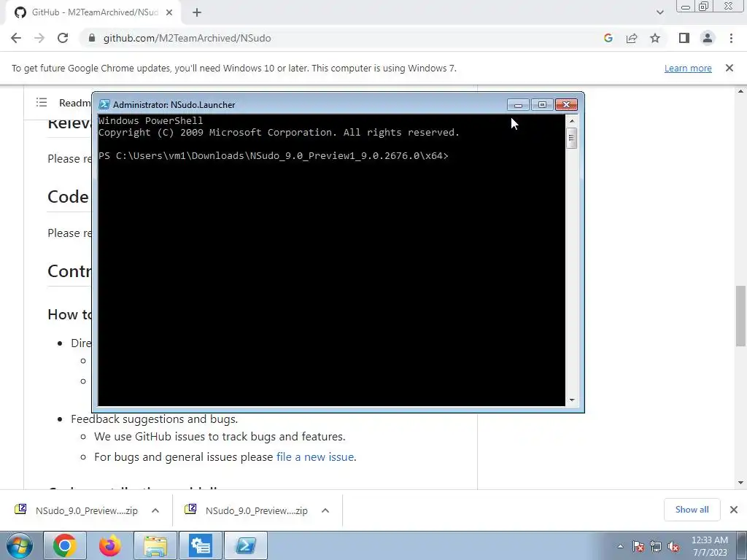Show all downloads
Viewport: 747px width, 560px height.
click(x=692, y=510)
